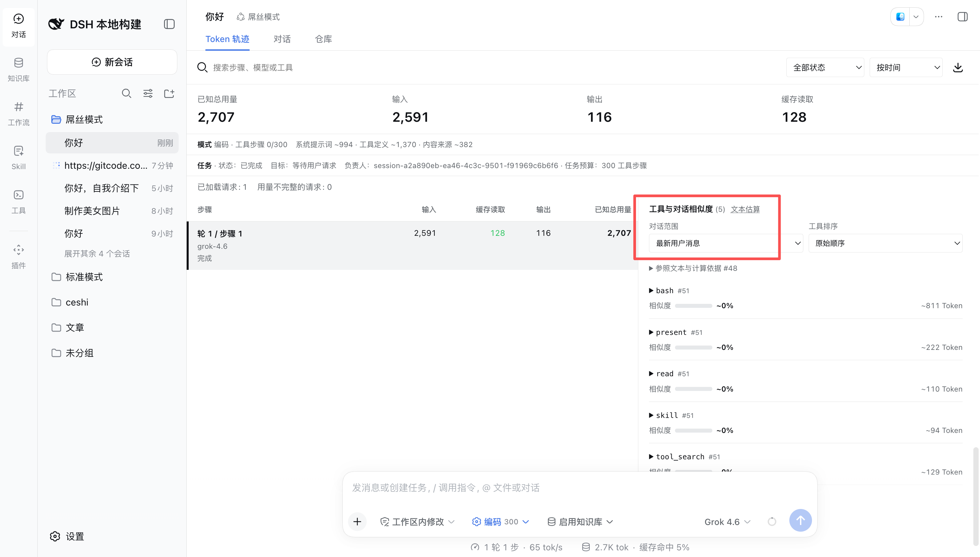Click 展开其余 4 个会话 link
This screenshot has width=980, height=557.
tap(97, 253)
